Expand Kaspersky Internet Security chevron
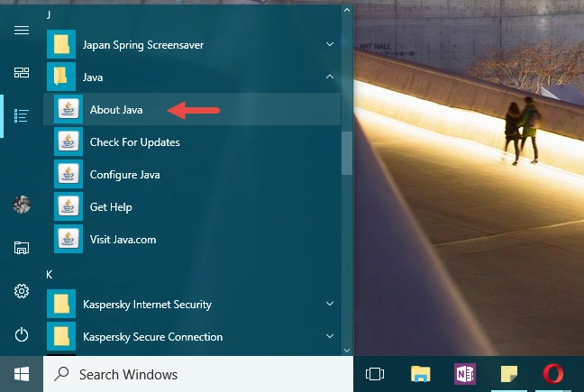 point(330,304)
